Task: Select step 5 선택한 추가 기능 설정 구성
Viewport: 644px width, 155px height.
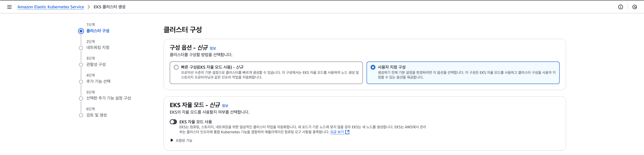Action: pos(108,98)
